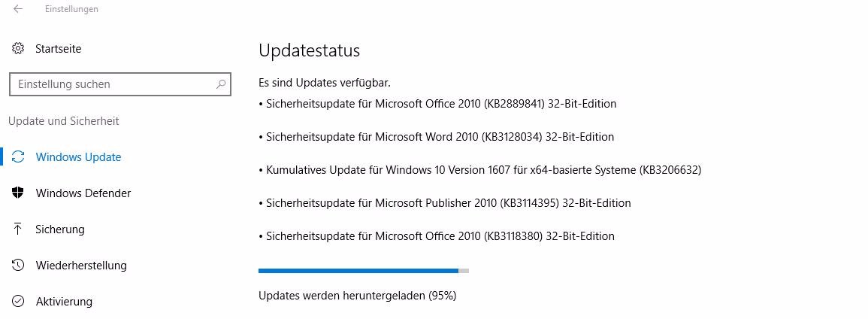Screen dimensions: 868x319
Task: Focus the Einstellung suchen search box
Action: tap(120, 84)
